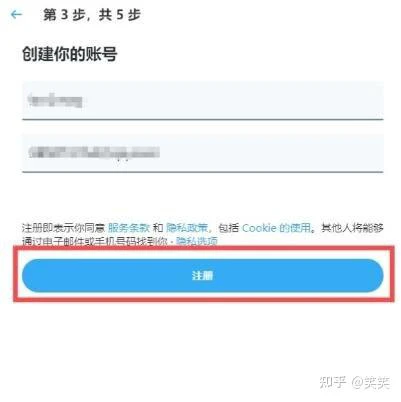The width and height of the screenshot is (401, 402).
Task: Return to the previous step via back arrow
Action: click(x=16, y=14)
